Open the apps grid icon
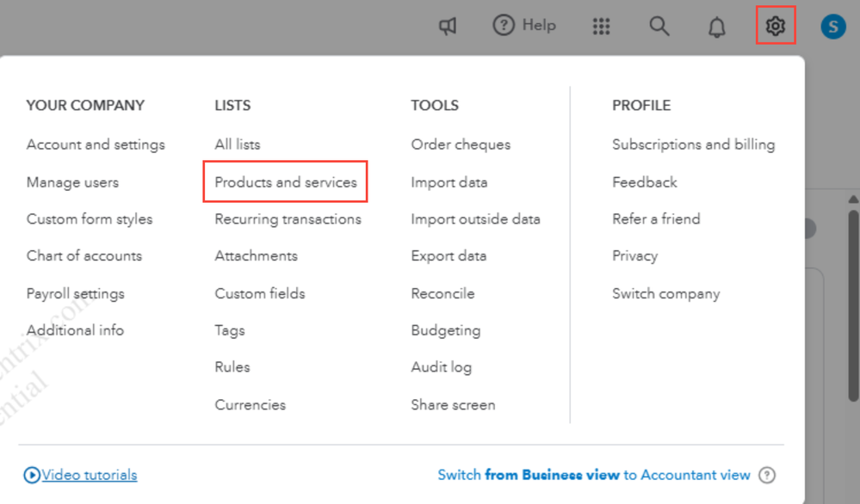This screenshot has height=504, width=860. click(x=601, y=26)
